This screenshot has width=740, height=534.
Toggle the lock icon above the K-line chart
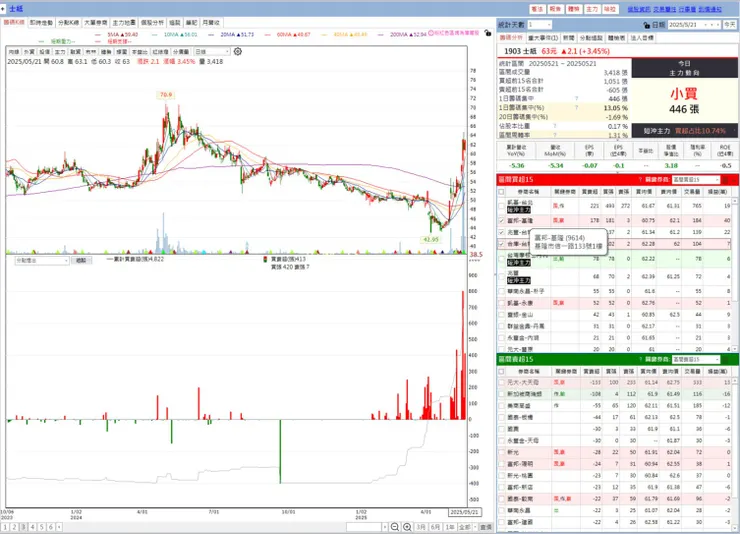click(488, 33)
